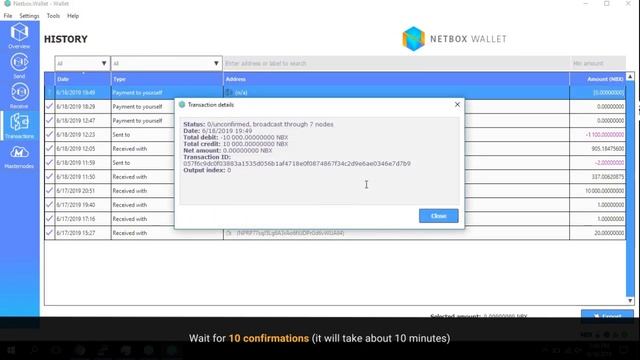Screen dimensions: 640x360
Task: Sort by the Type column header
Action: pyautogui.click(x=167, y=79)
